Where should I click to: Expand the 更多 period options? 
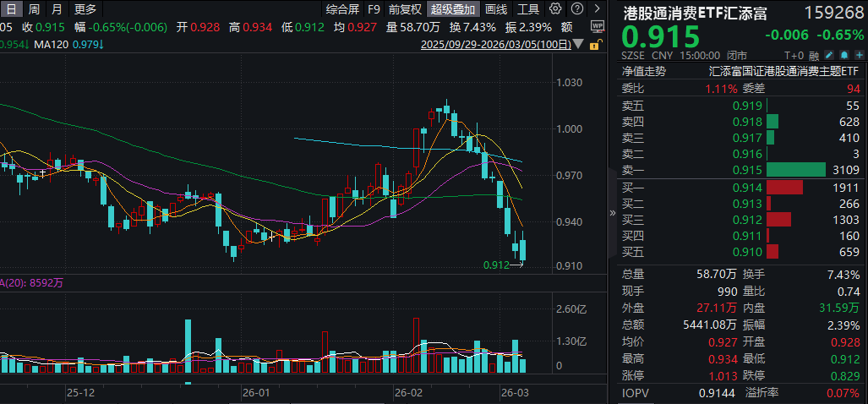point(85,10)
